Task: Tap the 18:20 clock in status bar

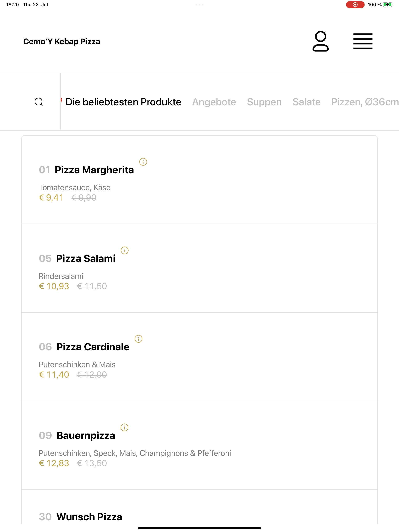Action: (x=12, y=4)
